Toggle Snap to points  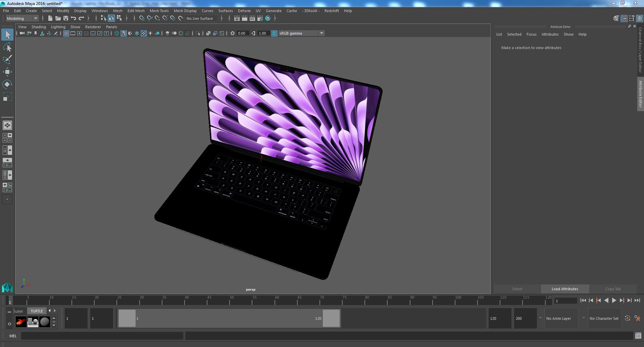click(157, 18)
